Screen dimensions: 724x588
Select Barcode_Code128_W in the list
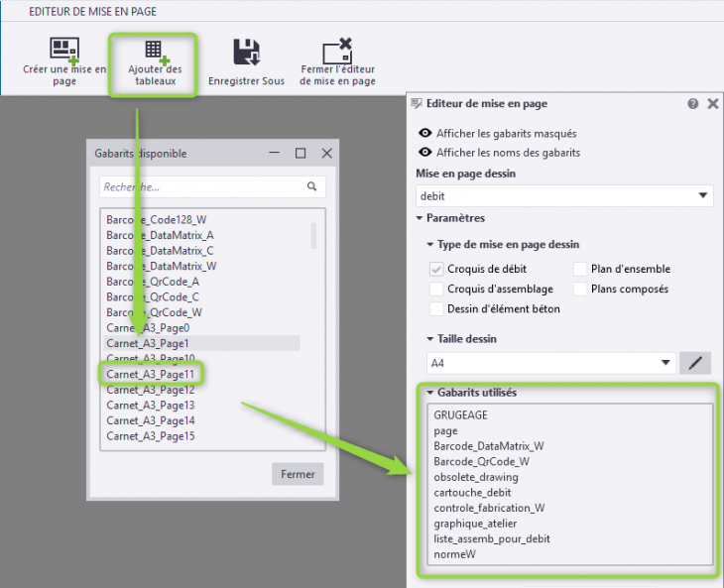tap(157, 220)
